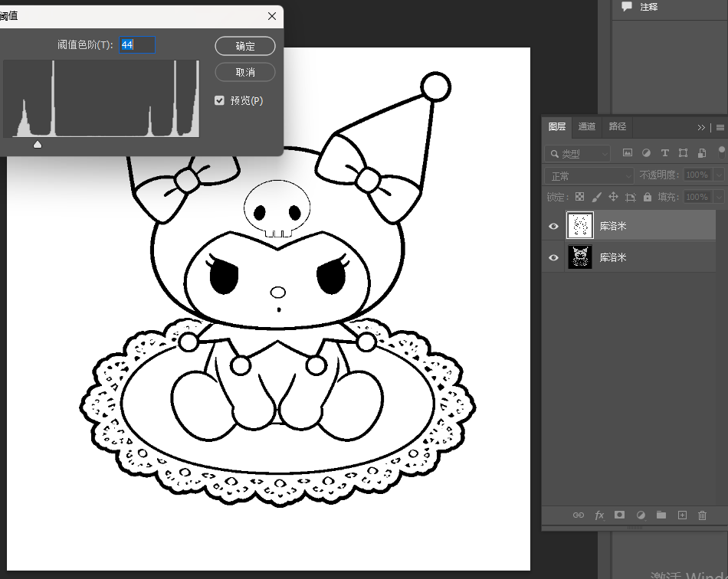Click the top 库洛米 layer name
Screen dimensions: 728x579
click(613, 226)
